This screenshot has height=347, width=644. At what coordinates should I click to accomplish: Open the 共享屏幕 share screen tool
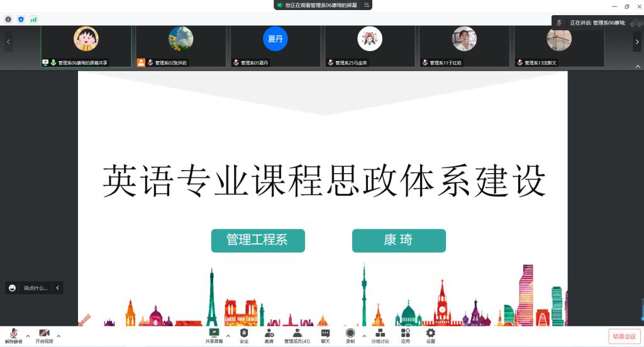coord(214,335)
